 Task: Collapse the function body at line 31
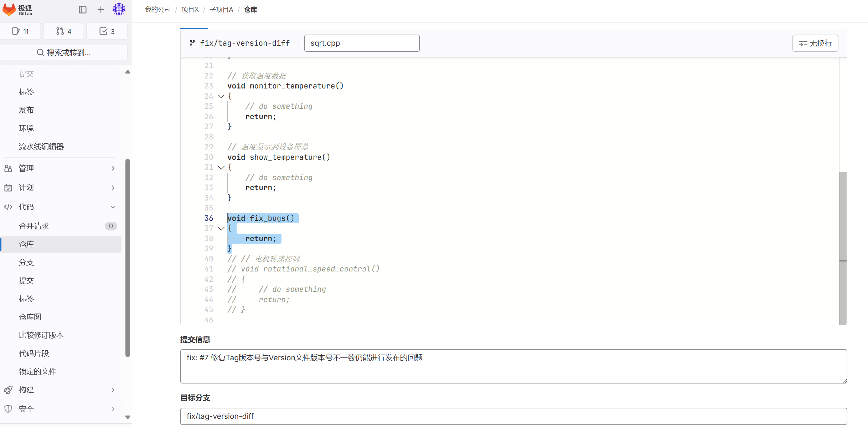[221, 168]
